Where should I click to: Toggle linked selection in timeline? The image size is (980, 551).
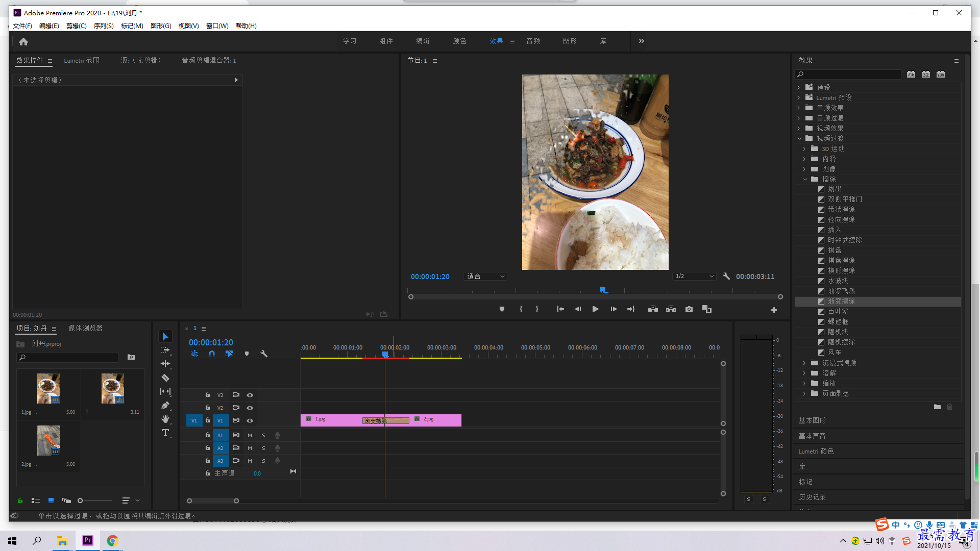pyautogui.click(x=229, y=354)
